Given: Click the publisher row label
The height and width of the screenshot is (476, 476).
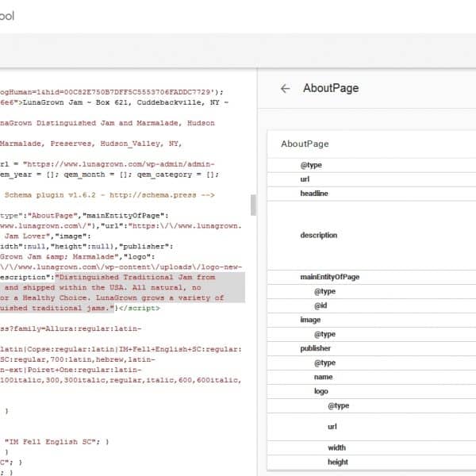Looking at the screenshot, I should pyautogui.click(x=316, y=348).
